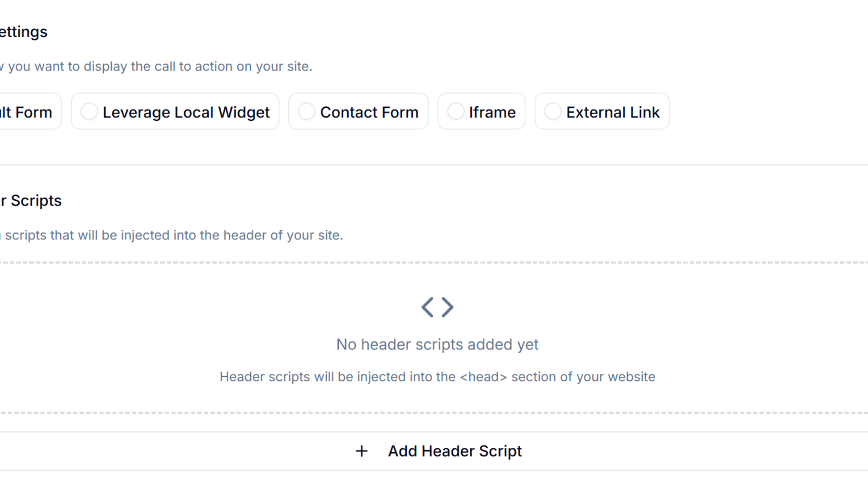The height and width of the screenshot is (488, 868).
Task: Click the divider line below the display options
Action: click(434, 165)
